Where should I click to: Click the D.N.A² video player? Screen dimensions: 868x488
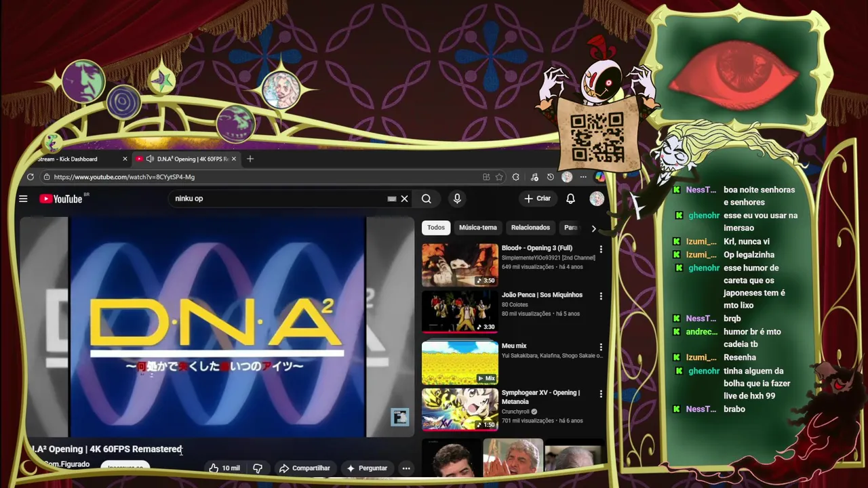pyautogui.click(x=217, y=327)
